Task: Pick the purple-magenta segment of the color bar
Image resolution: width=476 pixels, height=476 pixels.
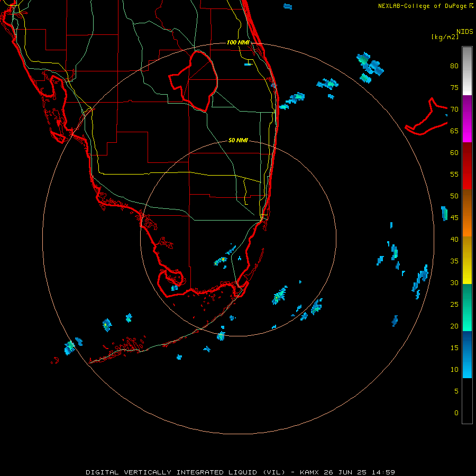Action: (x=467, y=118)
